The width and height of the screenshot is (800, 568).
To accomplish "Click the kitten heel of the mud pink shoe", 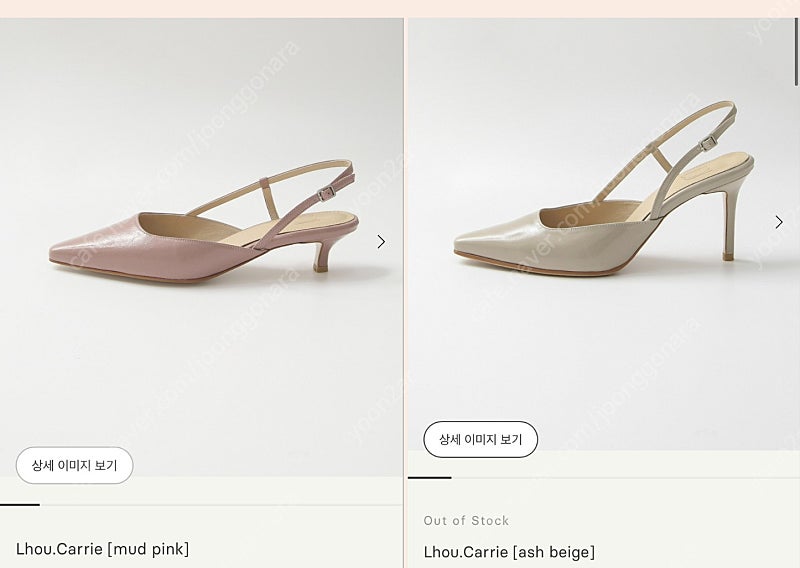I will 321,256.
